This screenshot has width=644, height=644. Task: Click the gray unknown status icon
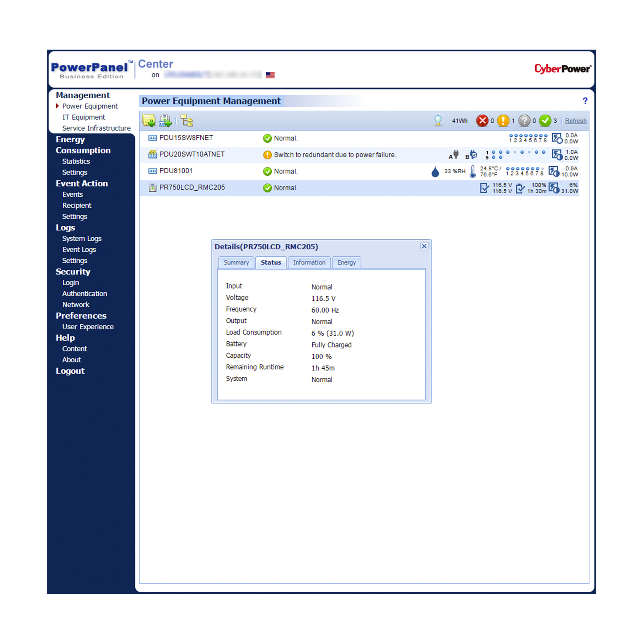[x=524, y=121]
